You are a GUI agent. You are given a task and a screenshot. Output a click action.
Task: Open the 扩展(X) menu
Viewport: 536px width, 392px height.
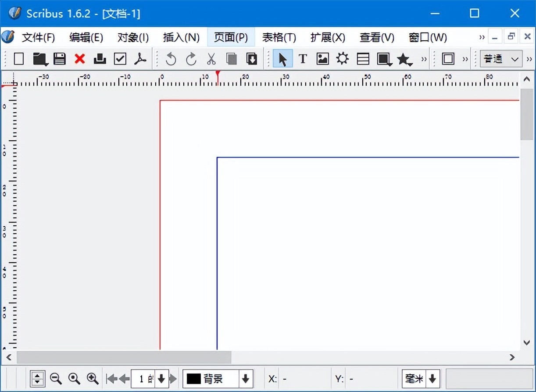(328, 38)
